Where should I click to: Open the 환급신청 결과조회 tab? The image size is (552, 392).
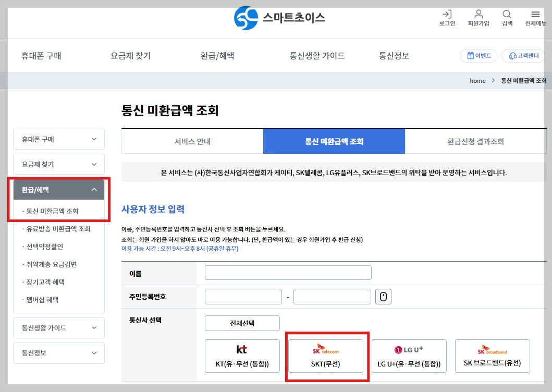(475, 141)
